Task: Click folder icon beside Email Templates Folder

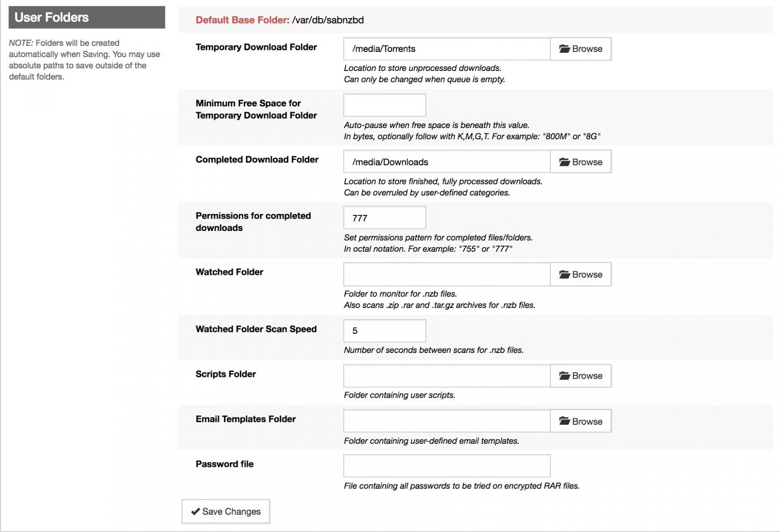Action: pyautogui.click(x=564, y=421)
